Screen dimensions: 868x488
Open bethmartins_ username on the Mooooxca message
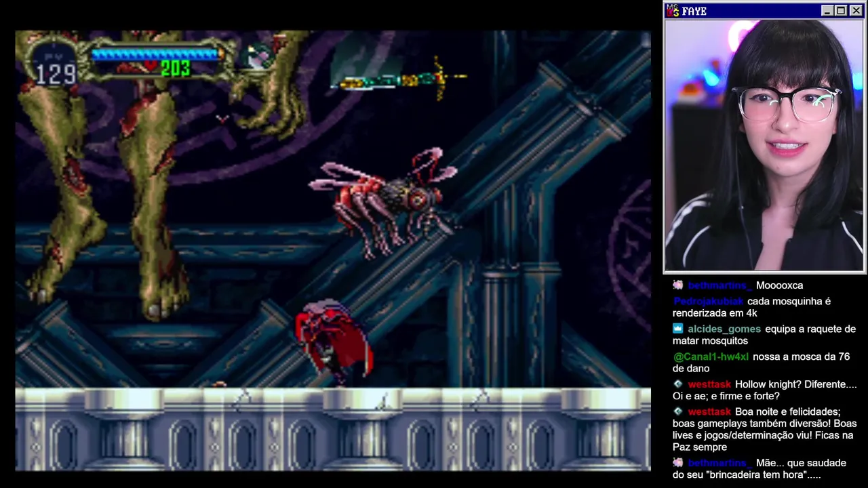[719, 285]
